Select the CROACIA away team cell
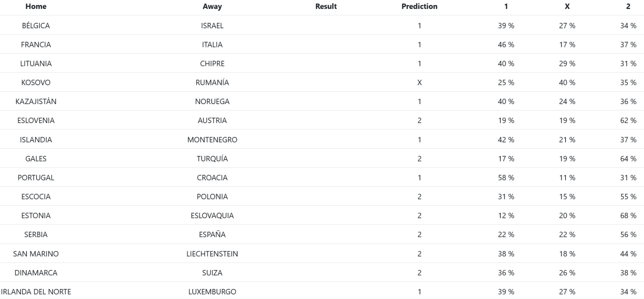This screenshot has width=644, height=299. click(x=212, y=178)
